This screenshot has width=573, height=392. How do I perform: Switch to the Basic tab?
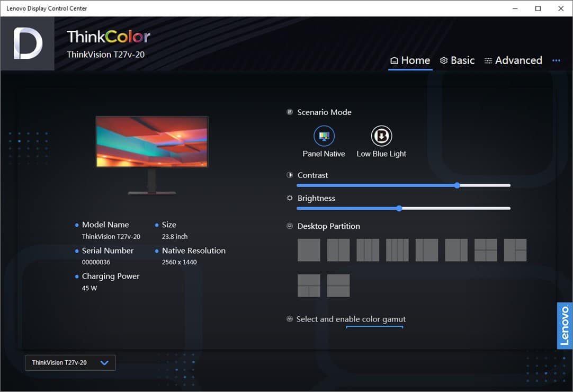[457, 60]
